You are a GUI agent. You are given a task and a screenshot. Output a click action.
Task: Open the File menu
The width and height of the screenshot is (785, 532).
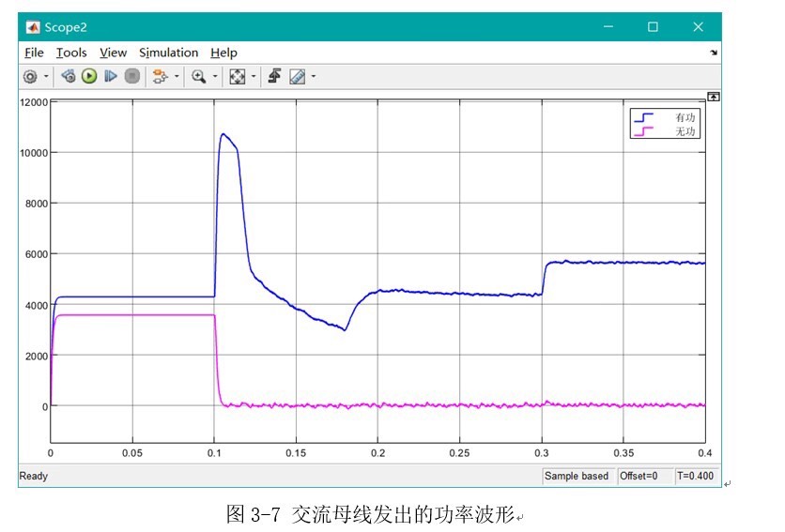pos(34,53)
